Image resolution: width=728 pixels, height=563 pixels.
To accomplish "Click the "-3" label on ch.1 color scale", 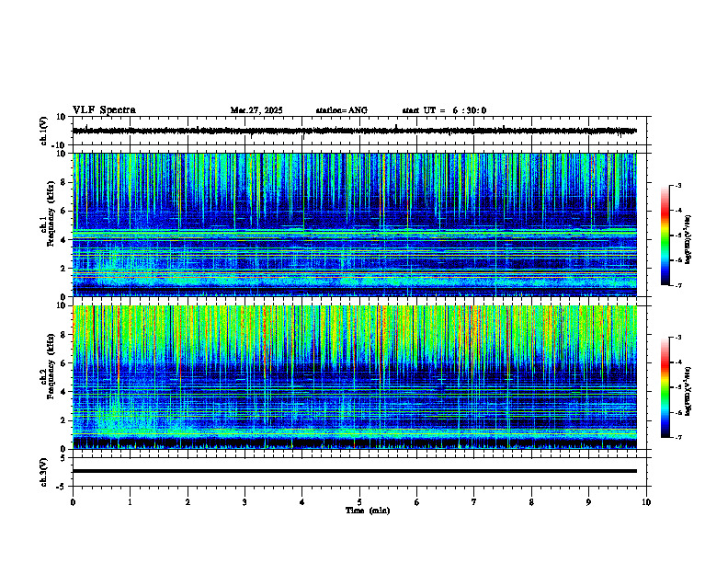I will tap(677, 185).
